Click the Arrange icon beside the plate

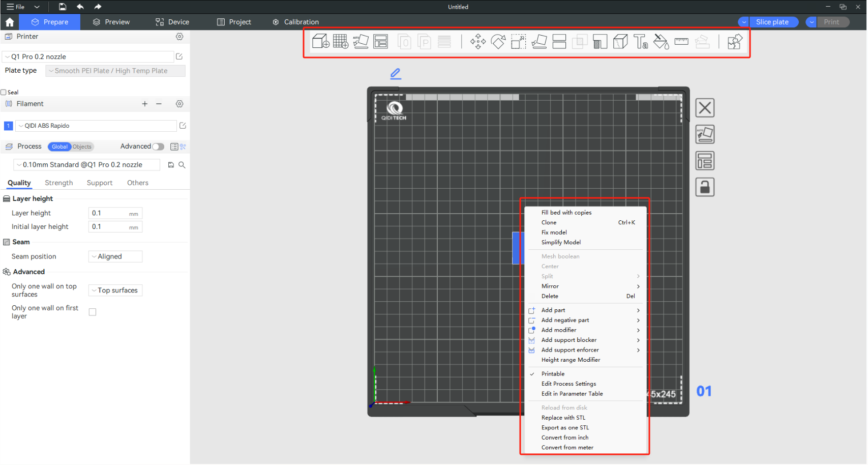pos(705,160)
